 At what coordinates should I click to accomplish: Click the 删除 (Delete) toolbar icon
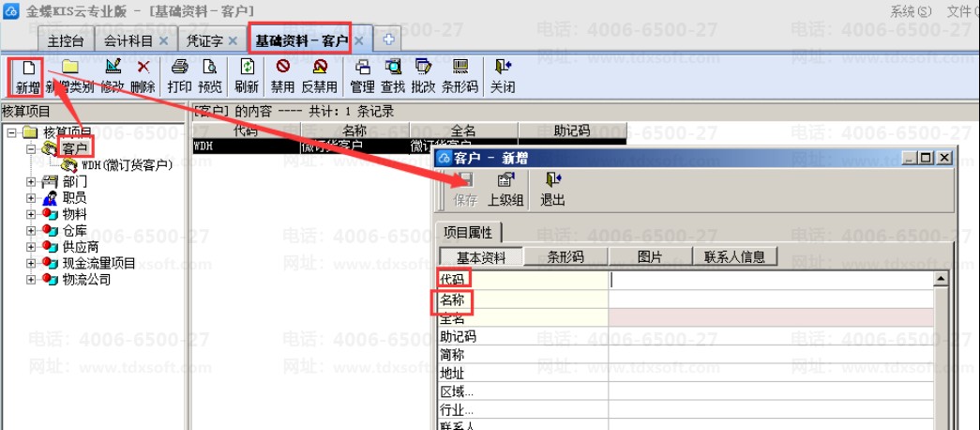[x=143, y=67]
